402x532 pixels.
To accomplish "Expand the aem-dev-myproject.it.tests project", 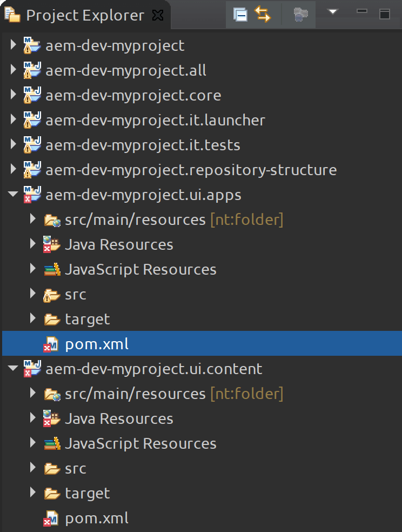I will point(13,144).
